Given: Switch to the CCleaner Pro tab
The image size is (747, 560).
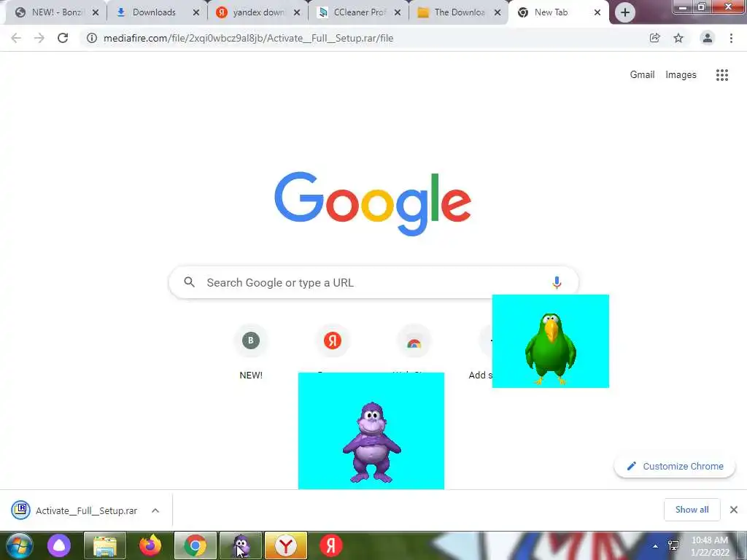Looking at the screenshot, I should (359, 12).
